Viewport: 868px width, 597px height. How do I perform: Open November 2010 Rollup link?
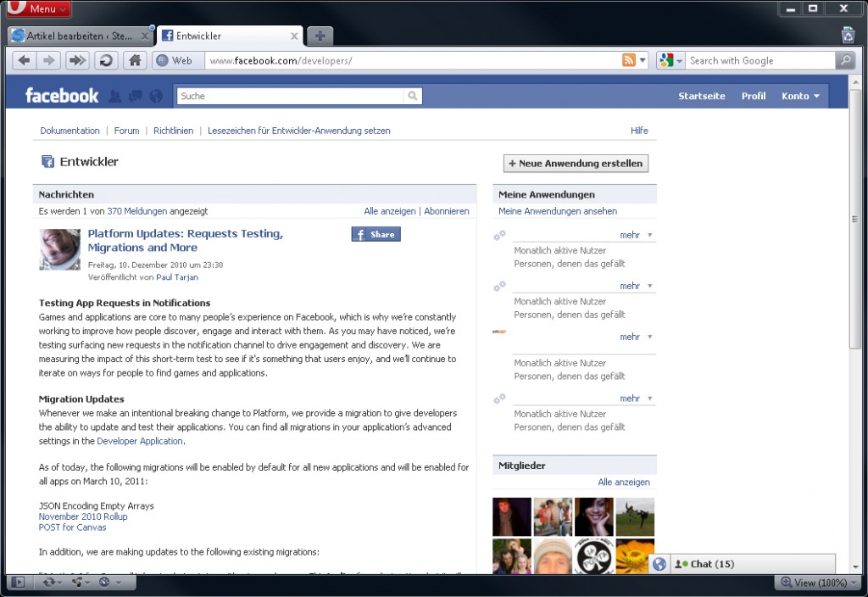tap(83, 516)
